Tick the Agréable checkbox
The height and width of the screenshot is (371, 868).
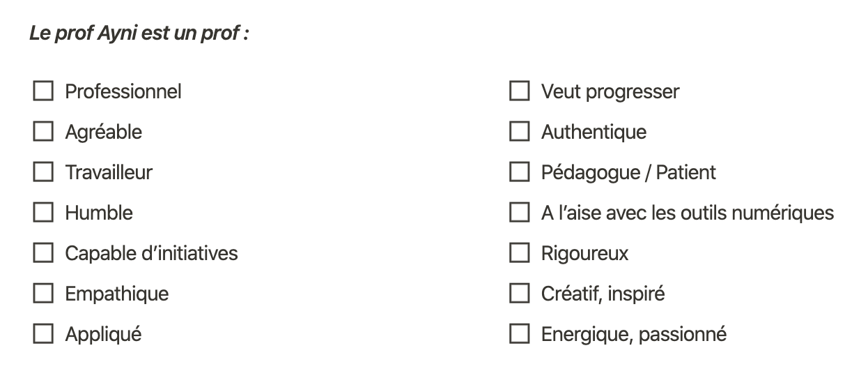point(43,132)
